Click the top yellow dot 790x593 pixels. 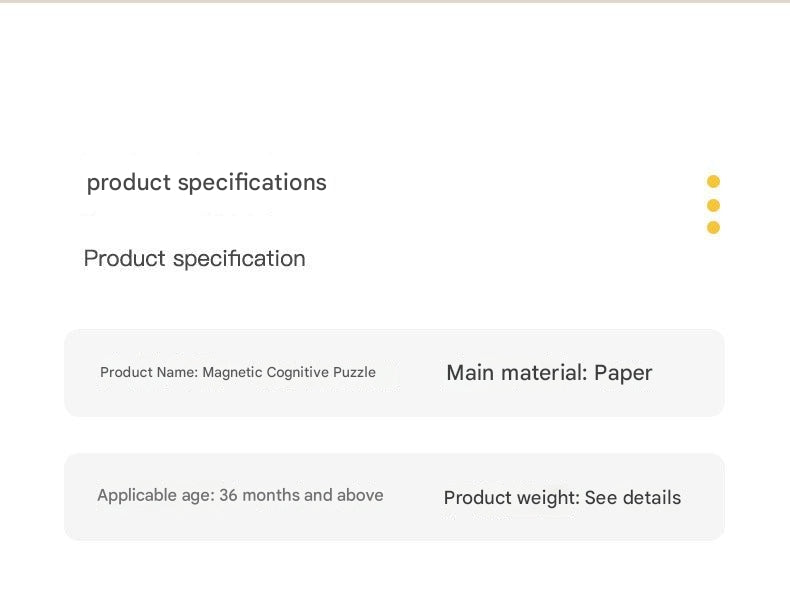pyautogui.click(x=713, y=181)
